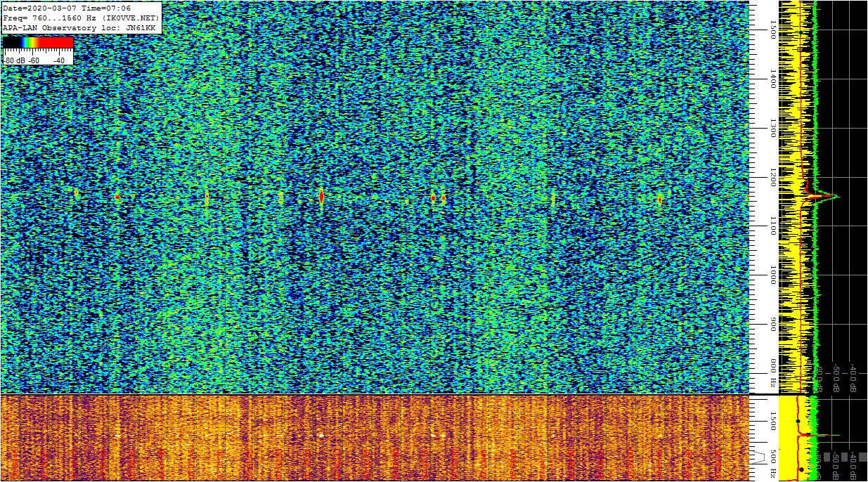The height and width of the screenshot is (482, 868).
Task: Click the -40 label under the color legend
Action: (58, 60)
